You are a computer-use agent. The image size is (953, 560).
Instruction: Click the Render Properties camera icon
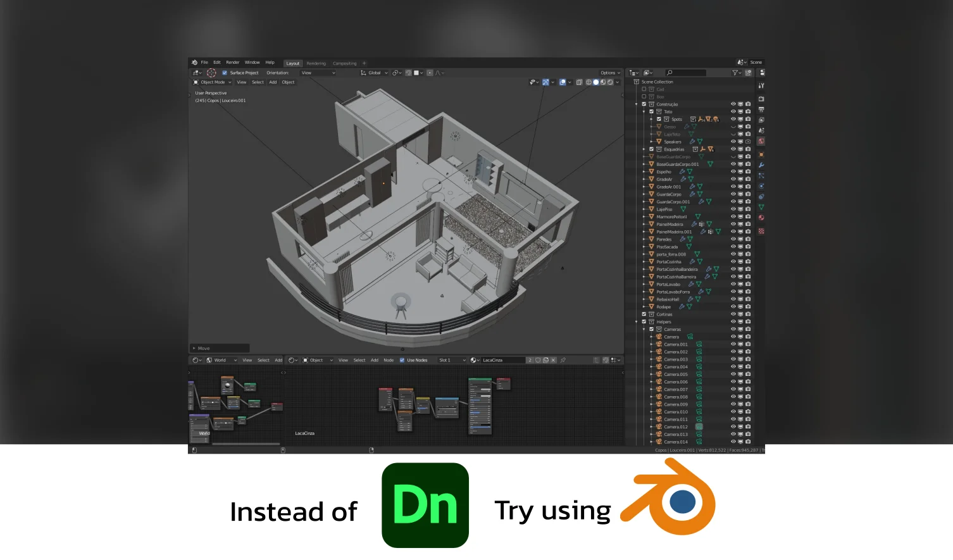(761, 100)
